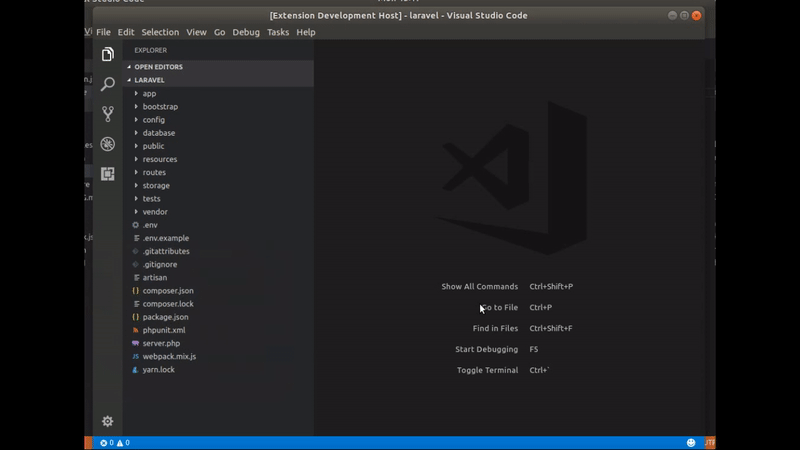Expand the database folder
Screen dimensions: 800x450
click(x=136, y=133)
